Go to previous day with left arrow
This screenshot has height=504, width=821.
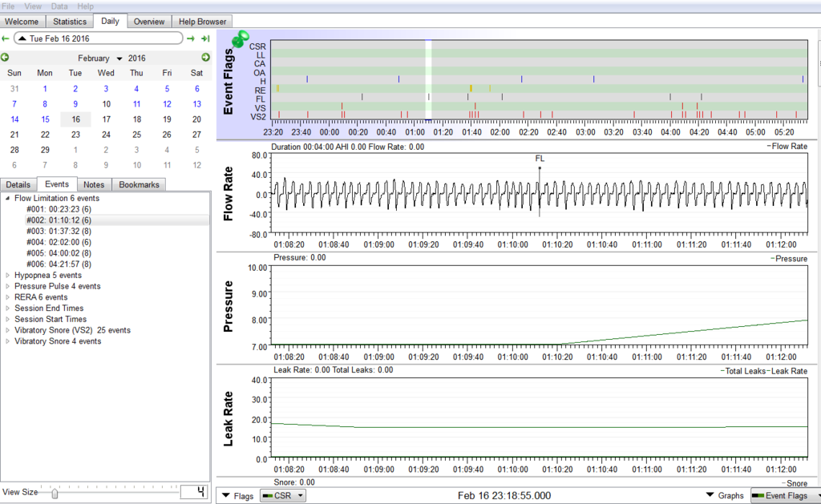point(6,38)
